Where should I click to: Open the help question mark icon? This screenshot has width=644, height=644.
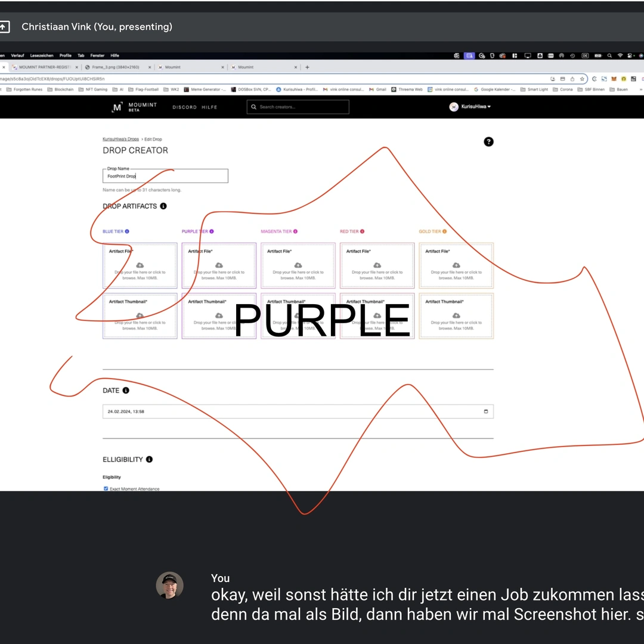(488, 142)
